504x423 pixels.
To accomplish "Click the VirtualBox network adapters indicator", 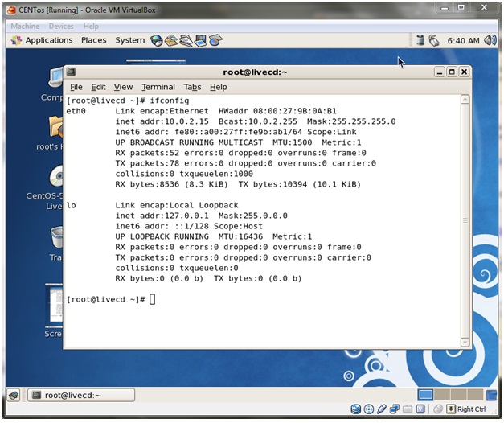I will coord(395,409).
